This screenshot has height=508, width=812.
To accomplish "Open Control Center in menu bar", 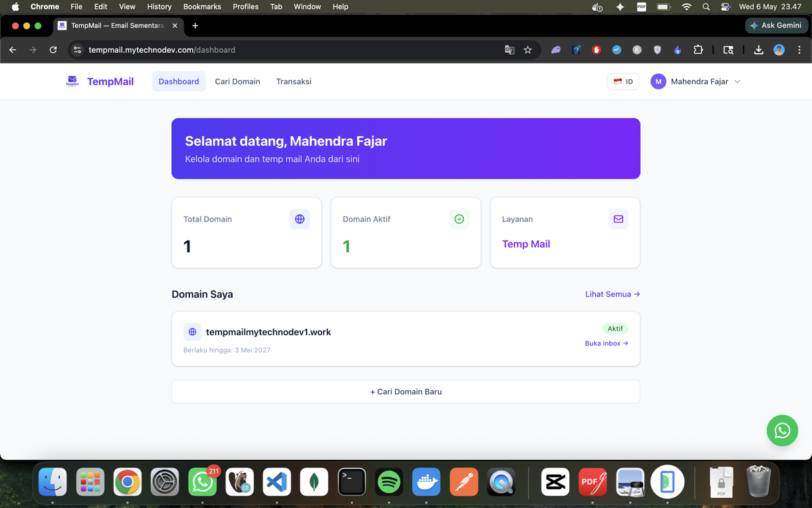I will tap(725, 7).
